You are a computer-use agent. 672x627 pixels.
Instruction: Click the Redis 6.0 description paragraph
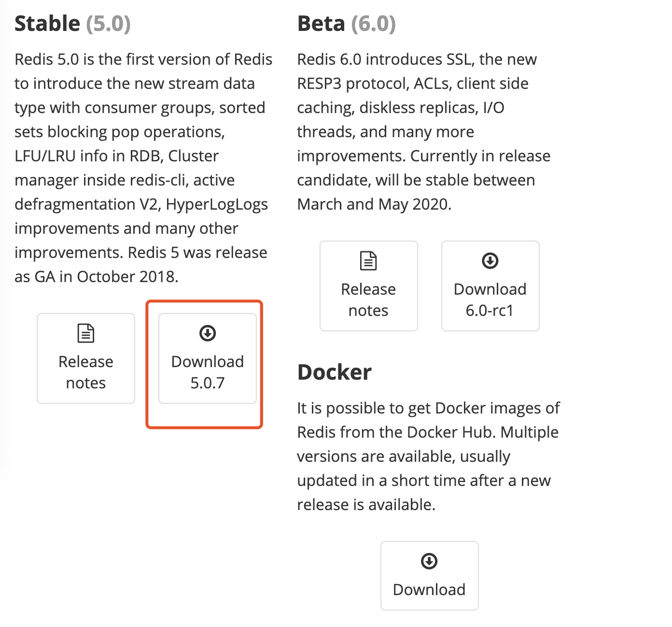pos(423,131)
